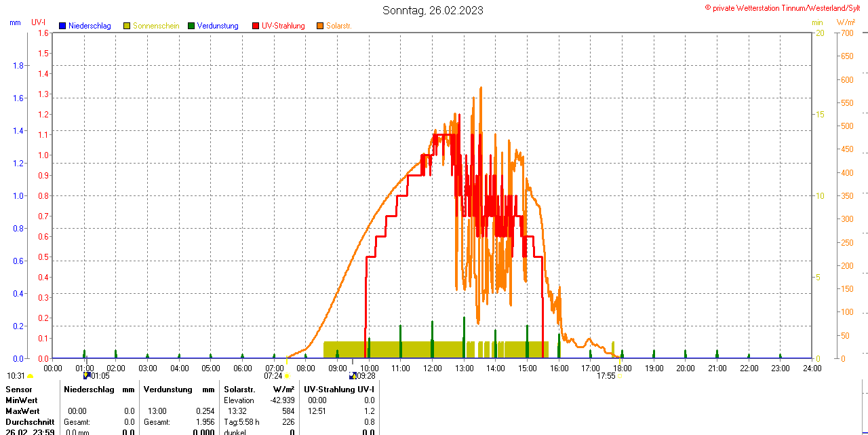
Task: Click the UV-Strahlung legend label
Action: coord(283,26)
